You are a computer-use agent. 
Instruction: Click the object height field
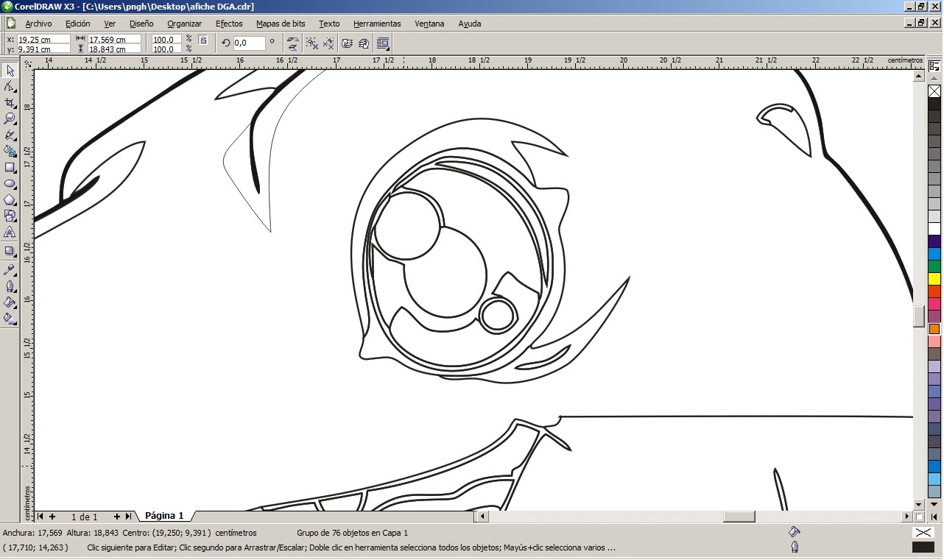pyautogui.click(x=114, y=49)
